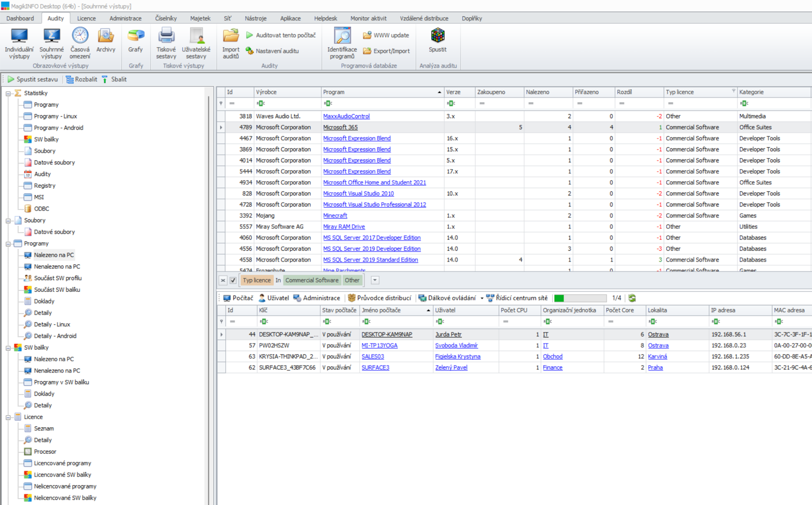Open Administrace in the lower toolbar
This screenshot has height=505, width=812.
(317, 298)
